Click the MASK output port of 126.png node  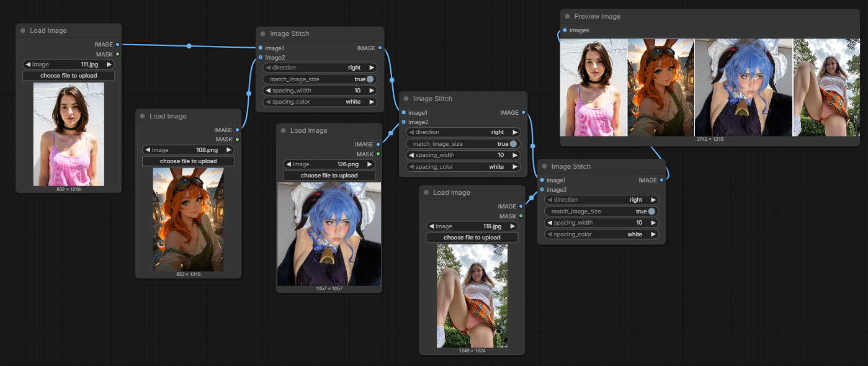click(x=378, y=154)
